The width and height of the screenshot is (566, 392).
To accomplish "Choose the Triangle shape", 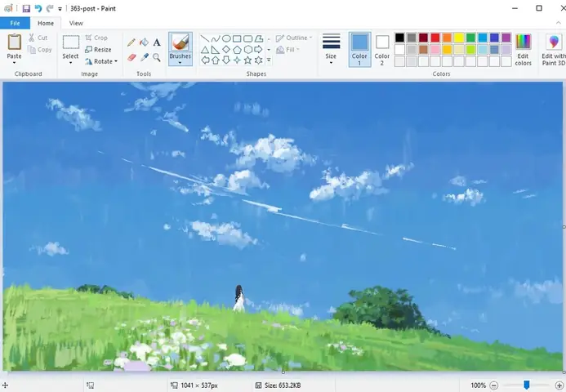I will point(205,50).
